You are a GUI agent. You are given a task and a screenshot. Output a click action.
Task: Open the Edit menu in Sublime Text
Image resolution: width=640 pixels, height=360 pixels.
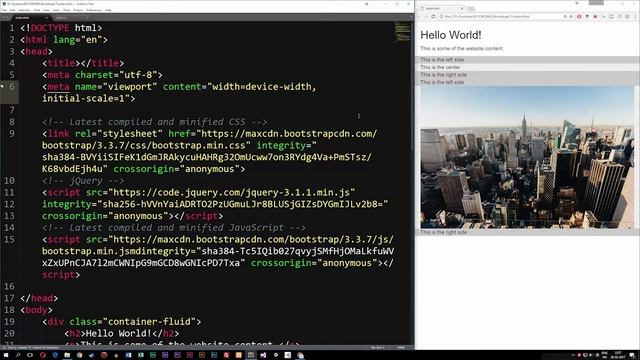click(12, 10)
